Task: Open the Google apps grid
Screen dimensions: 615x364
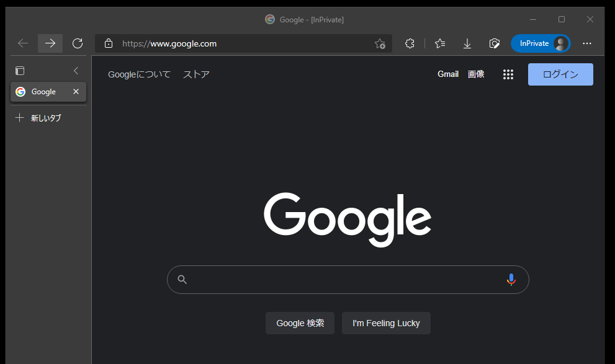Action: 508,74
